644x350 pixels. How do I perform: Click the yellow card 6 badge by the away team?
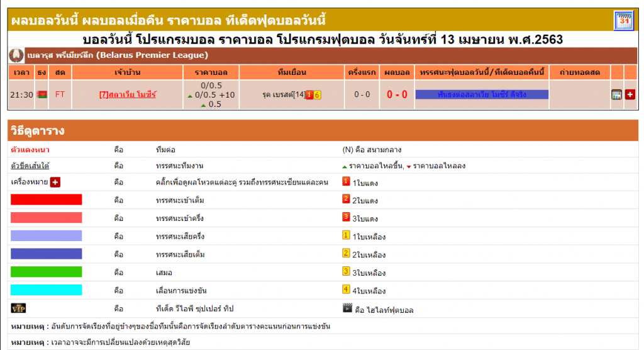click(317, 94)
